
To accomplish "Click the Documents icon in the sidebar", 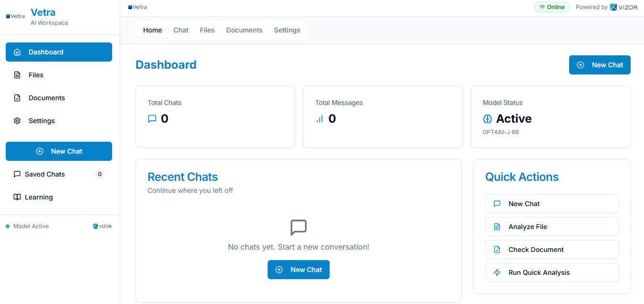I will click(17, 98).
